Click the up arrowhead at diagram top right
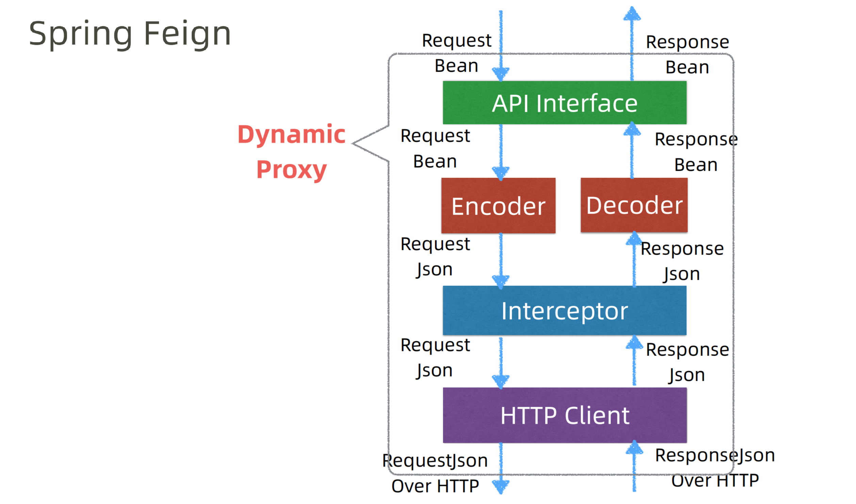 click(x=632, y=14)
